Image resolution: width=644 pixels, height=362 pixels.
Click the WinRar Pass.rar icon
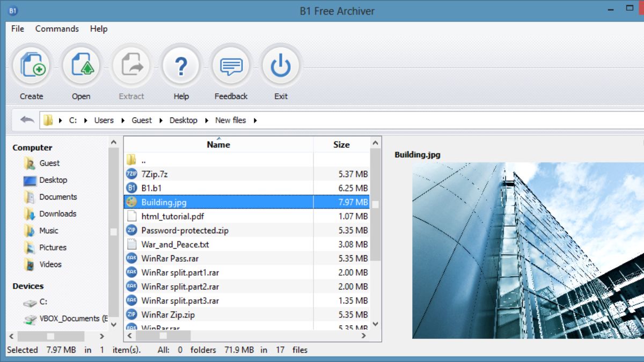pos(131,258)
